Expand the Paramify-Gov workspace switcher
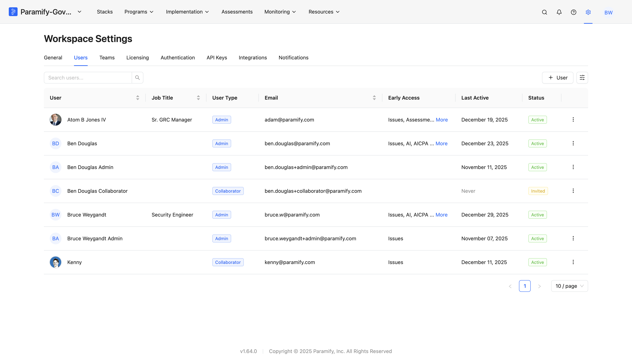The image size is (632, 364). [x=80, y=12]
